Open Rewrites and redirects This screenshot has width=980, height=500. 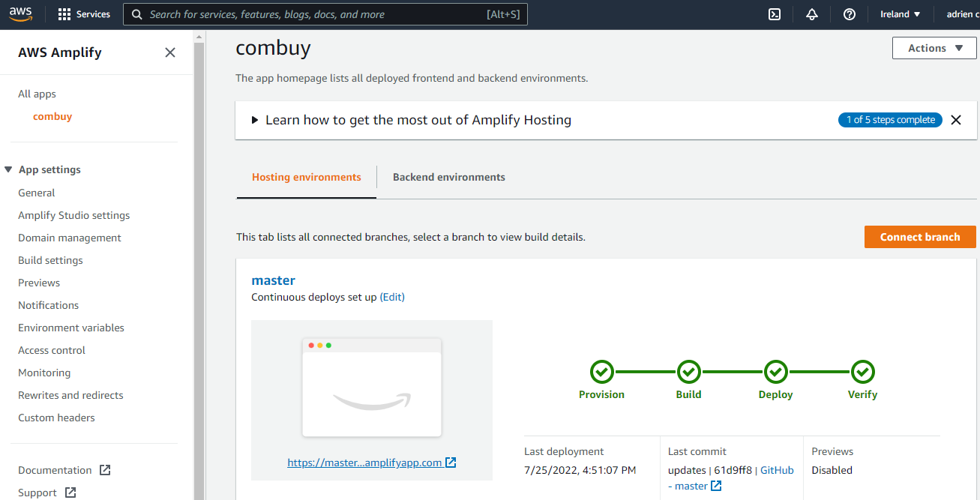point(70,395)
